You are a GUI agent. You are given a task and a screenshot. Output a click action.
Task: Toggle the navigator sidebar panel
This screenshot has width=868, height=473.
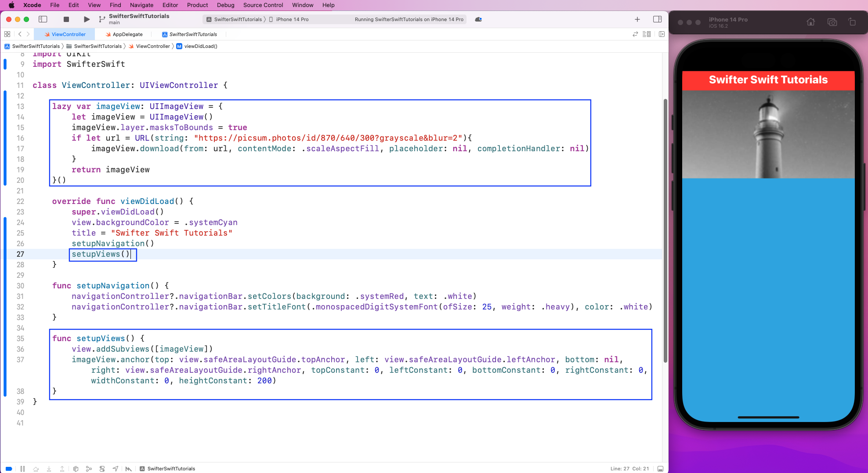click(x=43, y=19)
